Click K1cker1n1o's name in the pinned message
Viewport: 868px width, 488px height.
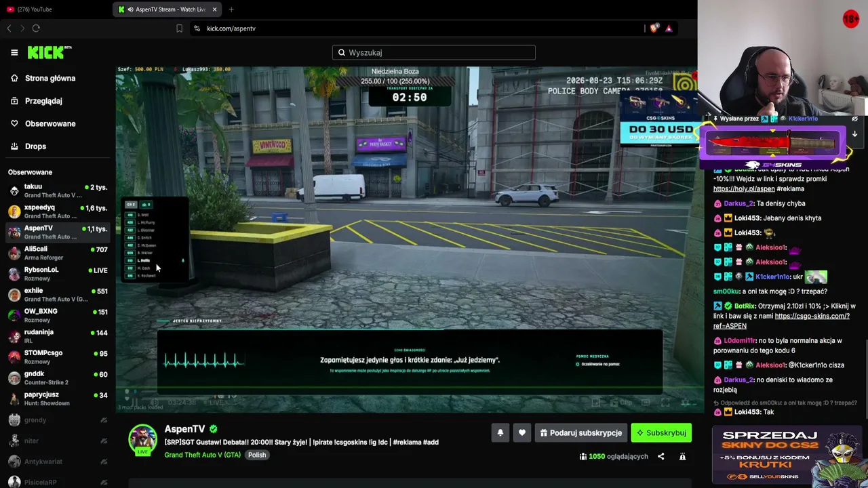click(x=803, y=119)
